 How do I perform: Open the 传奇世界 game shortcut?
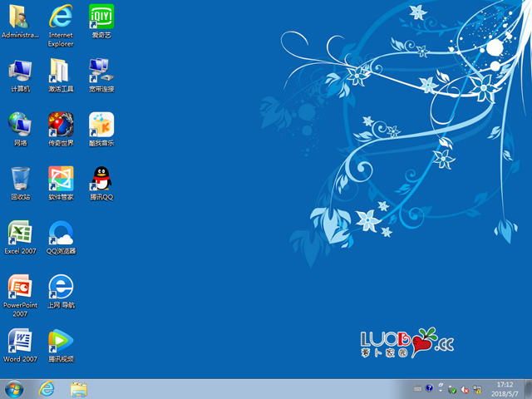tap(61, 125)
